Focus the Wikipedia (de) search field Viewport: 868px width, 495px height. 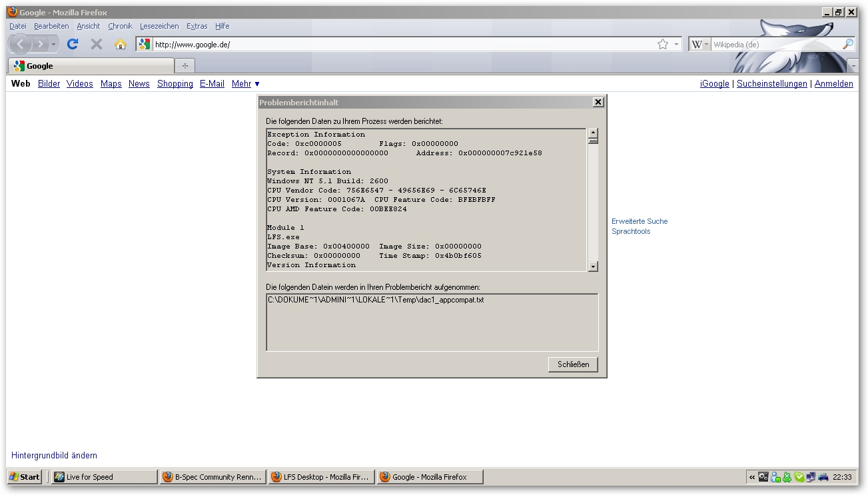(776, 45)
